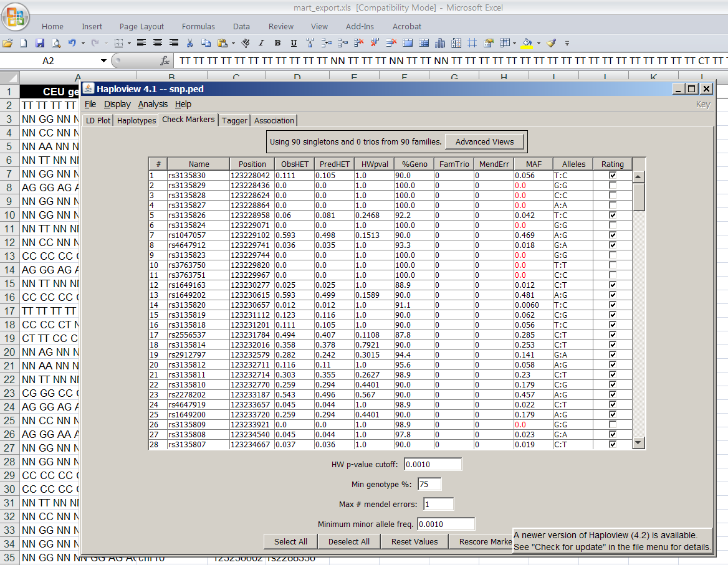Apply the cell borders icon
Image resolution: width=728 pixels, height=565 pixels.
119,43
